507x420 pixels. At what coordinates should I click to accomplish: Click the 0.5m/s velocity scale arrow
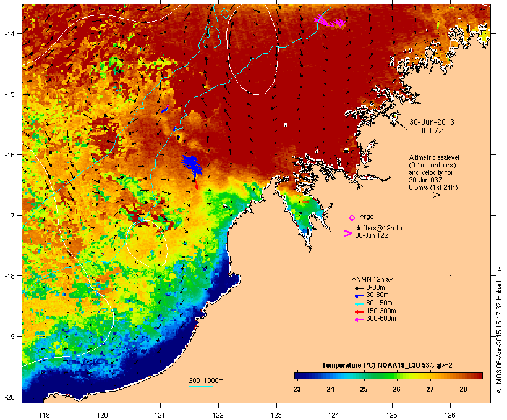coord(428,195)
